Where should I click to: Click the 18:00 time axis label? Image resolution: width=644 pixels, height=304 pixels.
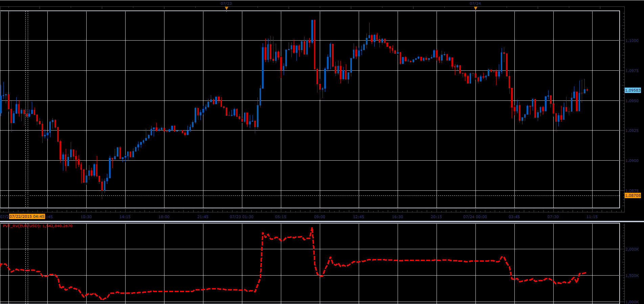(164, 217)
